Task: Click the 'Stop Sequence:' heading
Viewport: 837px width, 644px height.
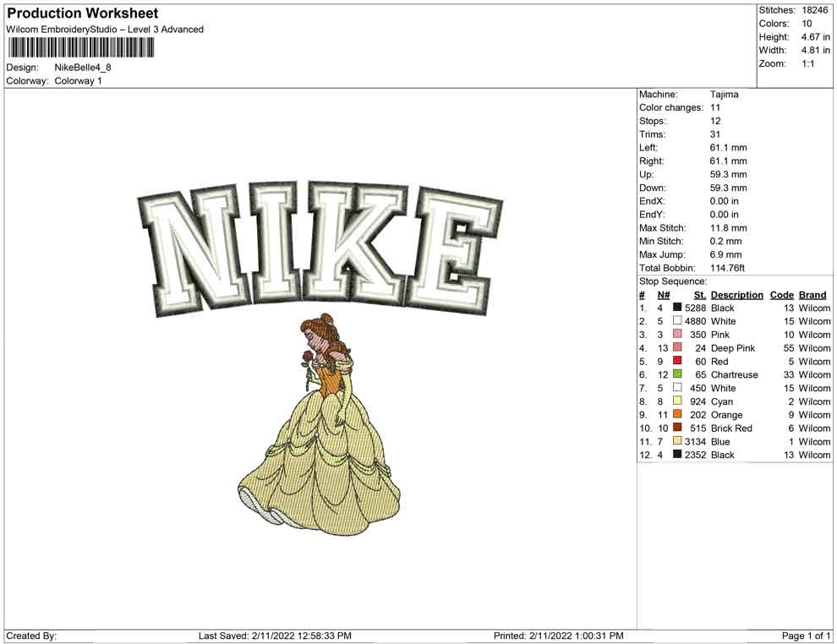Action: 673,281
